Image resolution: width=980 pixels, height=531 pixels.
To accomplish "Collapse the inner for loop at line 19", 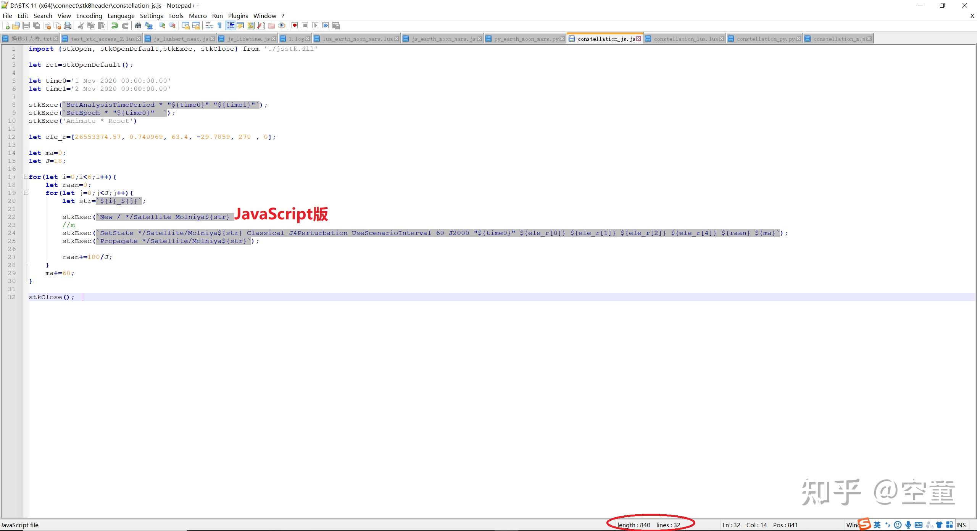I will tap(26, 193).
